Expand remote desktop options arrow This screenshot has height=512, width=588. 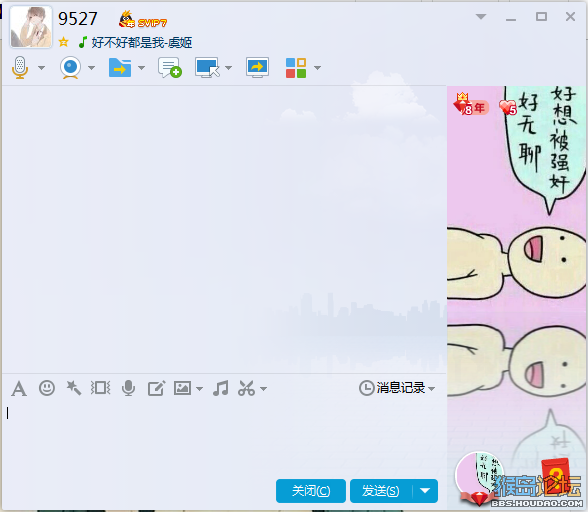tap(228, 68)
